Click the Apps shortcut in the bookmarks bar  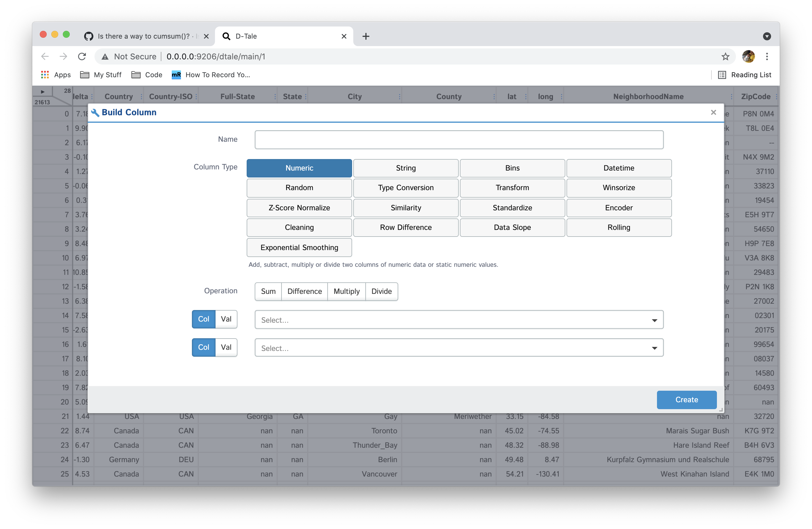pyautogui.click(x=56, y=75)
